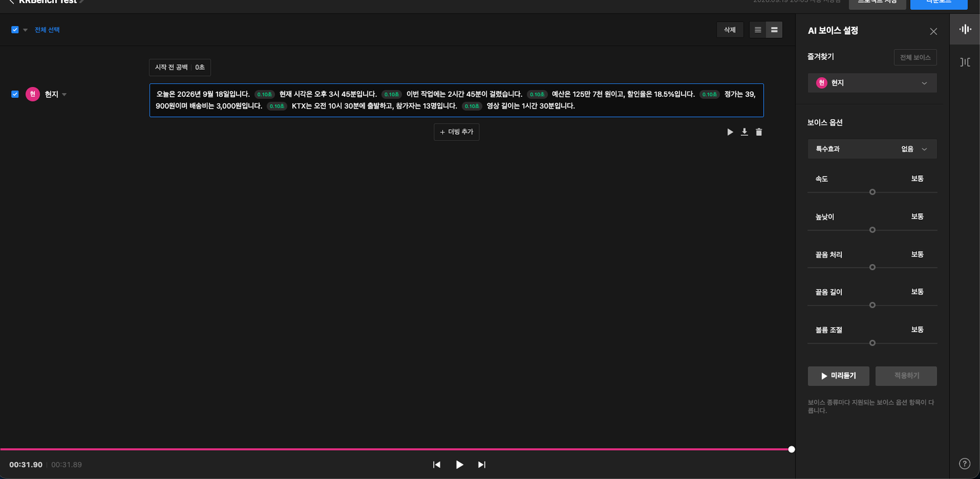
Task: Click the 높낮이 slider handle
Action: (x=872, y=230)
